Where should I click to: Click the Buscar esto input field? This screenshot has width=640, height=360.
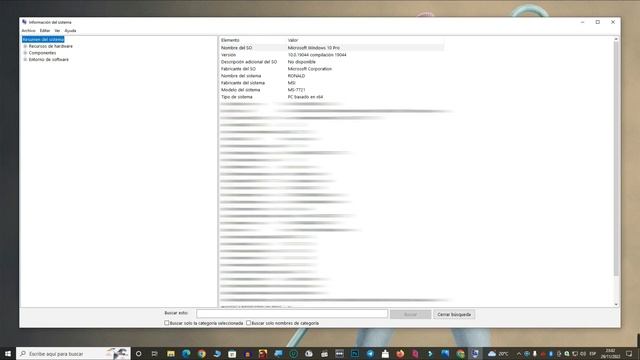pos(292,314)
